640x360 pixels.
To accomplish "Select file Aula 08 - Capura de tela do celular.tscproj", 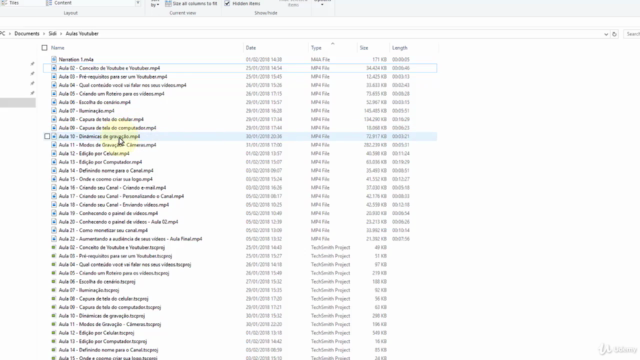I will pyautogui.click(x=103, y=299).
